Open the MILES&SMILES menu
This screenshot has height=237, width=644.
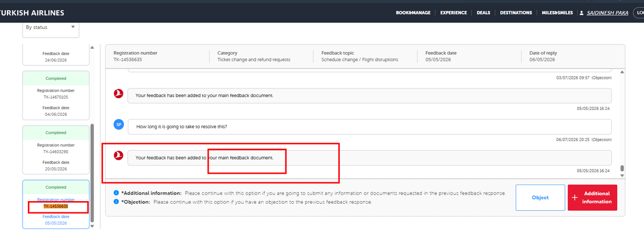point(557,13)
